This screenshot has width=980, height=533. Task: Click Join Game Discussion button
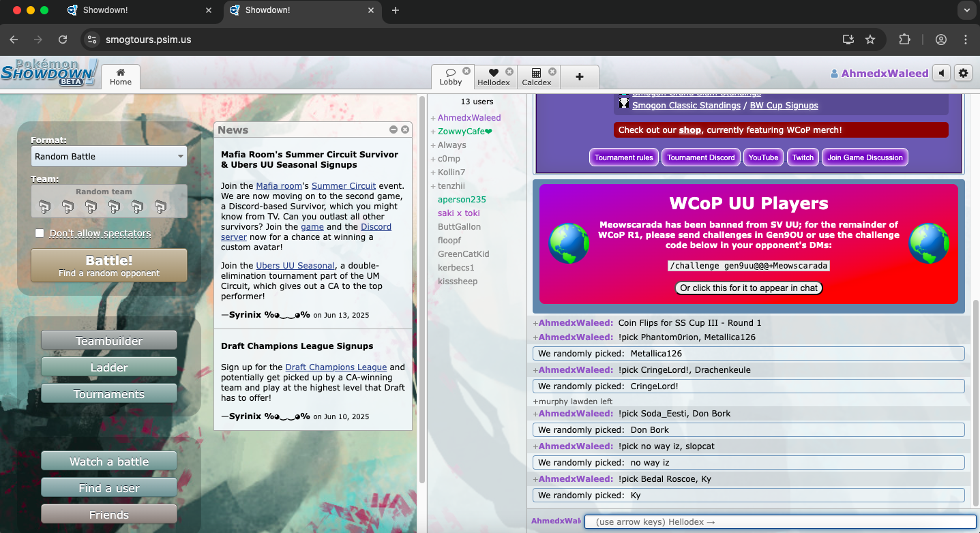(865, 157)
